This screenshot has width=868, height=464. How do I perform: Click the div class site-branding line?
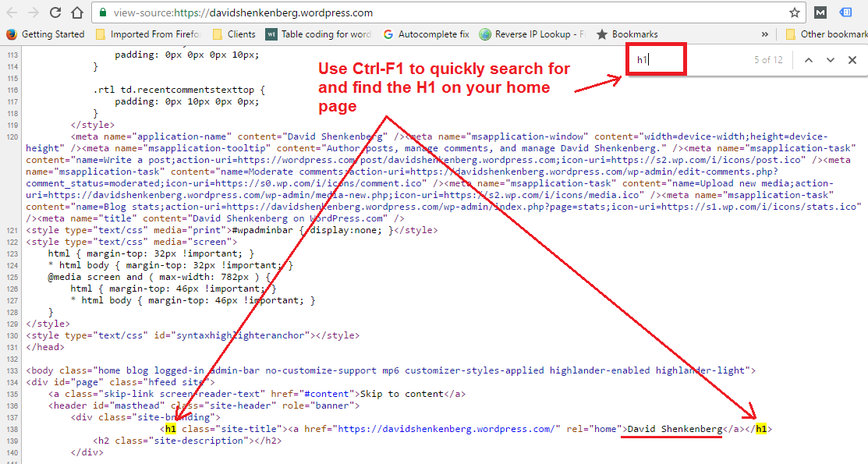146,417
